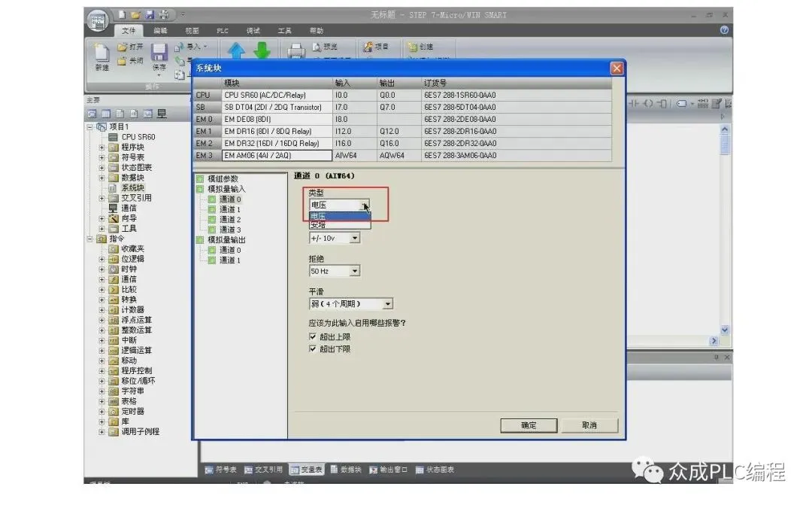This screenshot has width=812, height=508.
Task: Open the 文件 ribbon tab
Action: pyautogui.click(x=129, y=31)
